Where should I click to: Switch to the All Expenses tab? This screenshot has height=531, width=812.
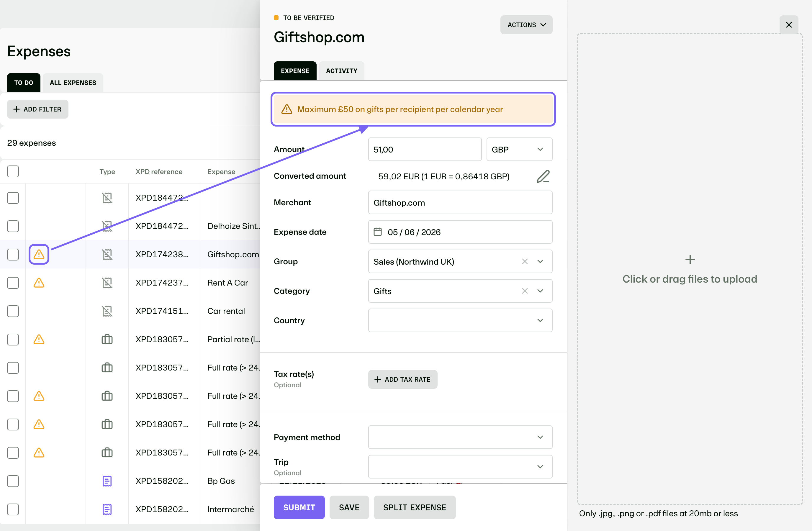coord(73,83)
